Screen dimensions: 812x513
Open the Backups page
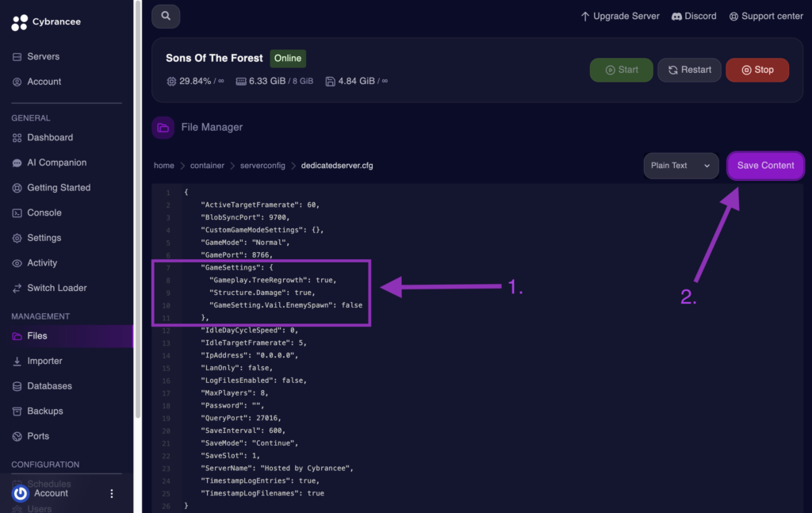pyautogui.click(x=45, y=411)
